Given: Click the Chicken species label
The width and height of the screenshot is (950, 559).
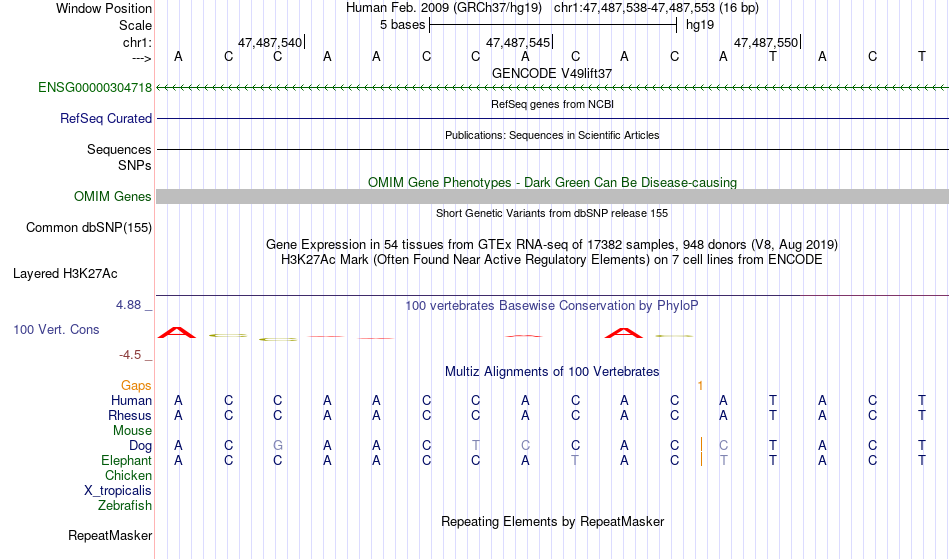Looking at the screenshot, I should (x=128, y=476).
